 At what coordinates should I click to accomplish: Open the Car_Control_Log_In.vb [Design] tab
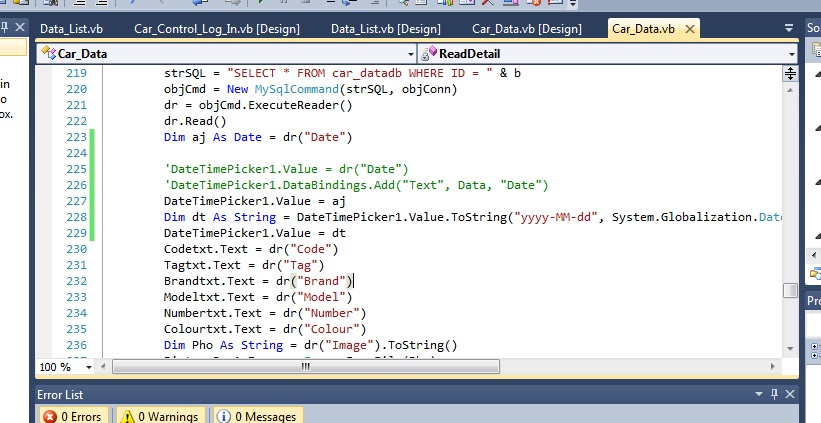click(217, 29)
